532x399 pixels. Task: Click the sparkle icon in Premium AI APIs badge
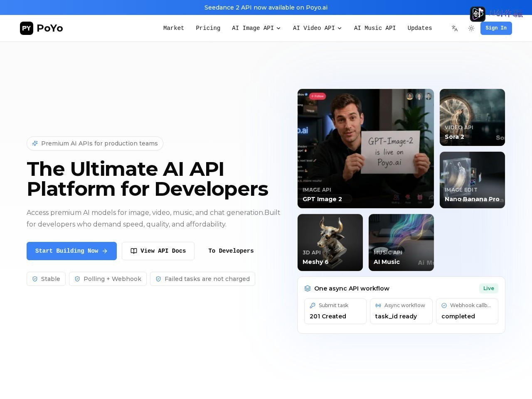pos(35,143)
